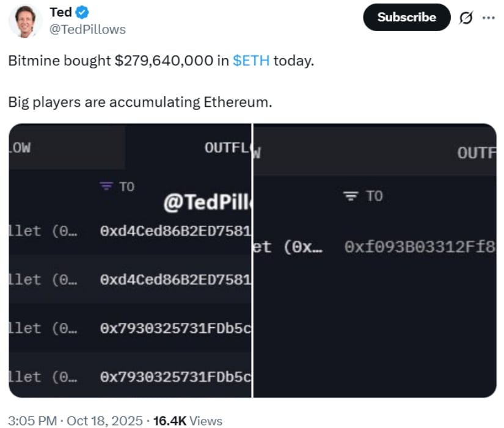Open the @TedPillows handle link
Image resolution: width=504 pixels, height=428 pixels.
pos(87,29)
